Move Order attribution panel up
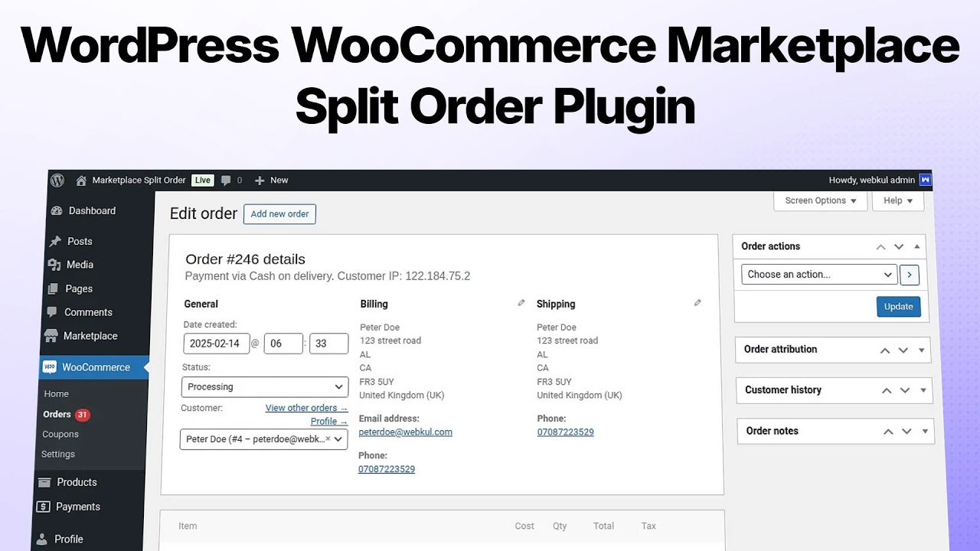Screen dimensions: 980x551 (x=885, y=350)
